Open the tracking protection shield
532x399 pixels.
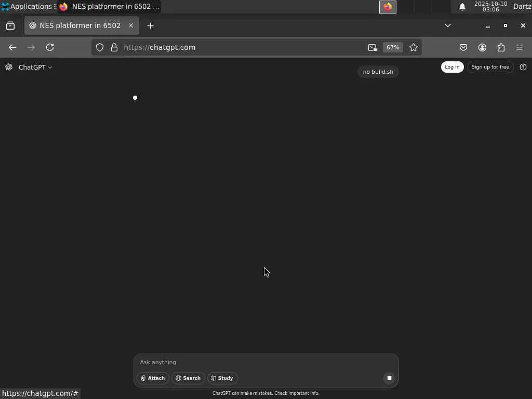click(99, 47)
